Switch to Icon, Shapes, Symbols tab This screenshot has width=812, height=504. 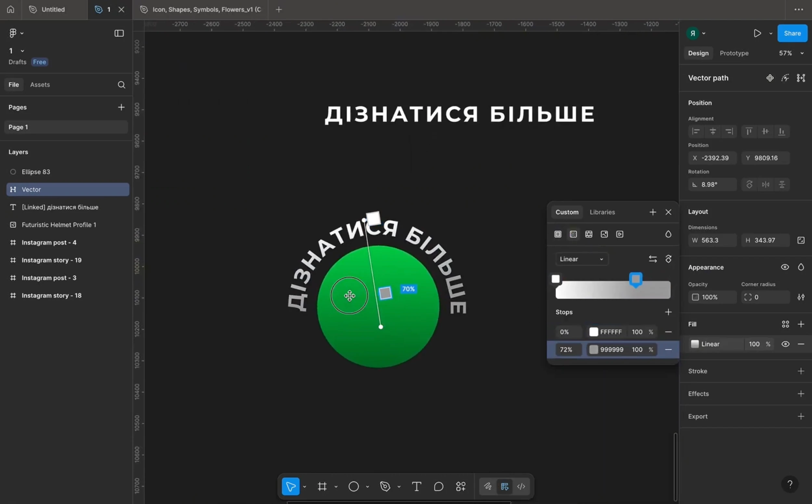coord(200,9)
